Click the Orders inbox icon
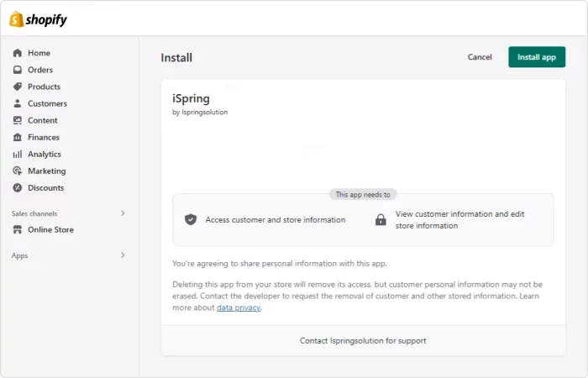The height and width of the screenshot is (378, 588). (18, 70)
